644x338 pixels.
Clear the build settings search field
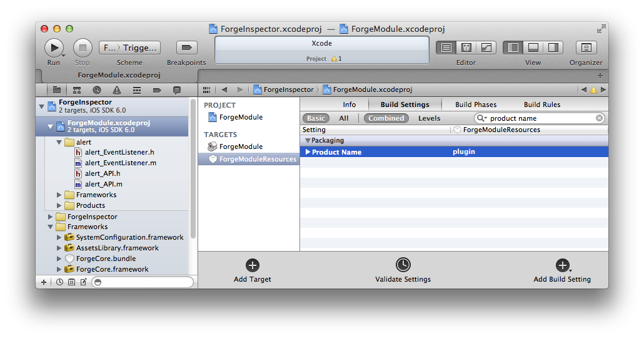click(599, 118)
